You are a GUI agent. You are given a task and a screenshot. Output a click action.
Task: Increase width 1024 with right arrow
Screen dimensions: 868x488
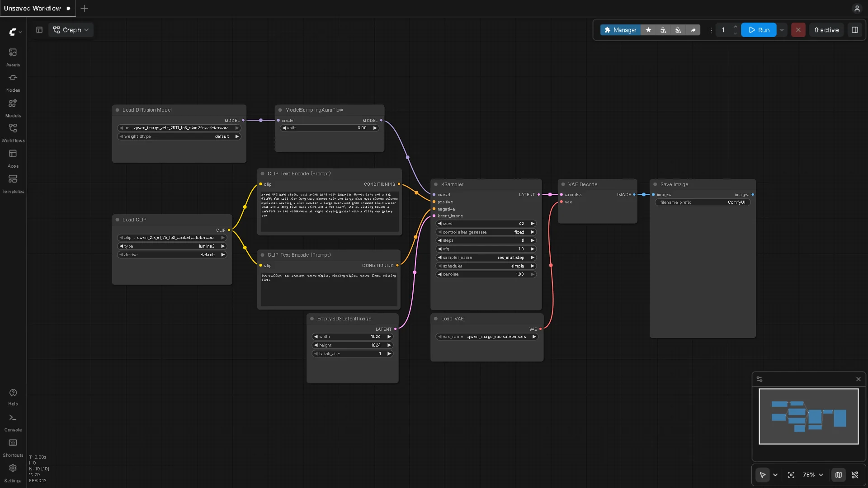[389, 337]
